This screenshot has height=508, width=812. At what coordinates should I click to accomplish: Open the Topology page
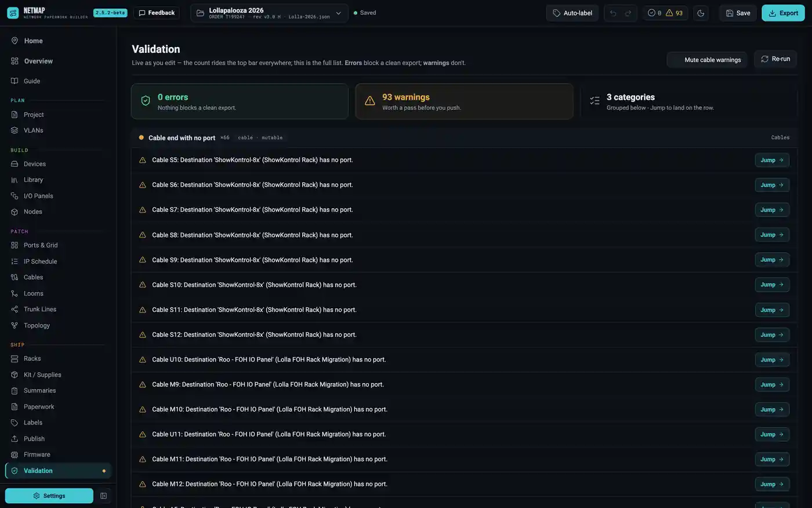click(x=58, y=325)
